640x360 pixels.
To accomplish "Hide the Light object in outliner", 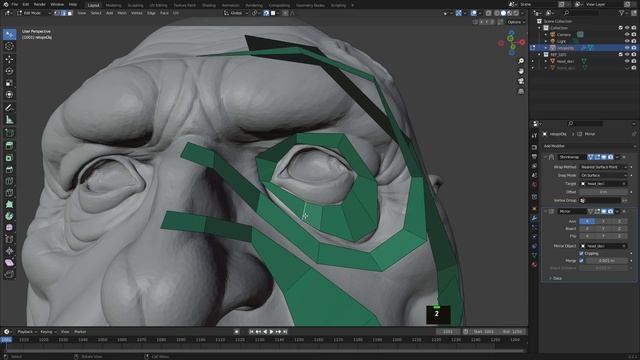I will (627, 41).
